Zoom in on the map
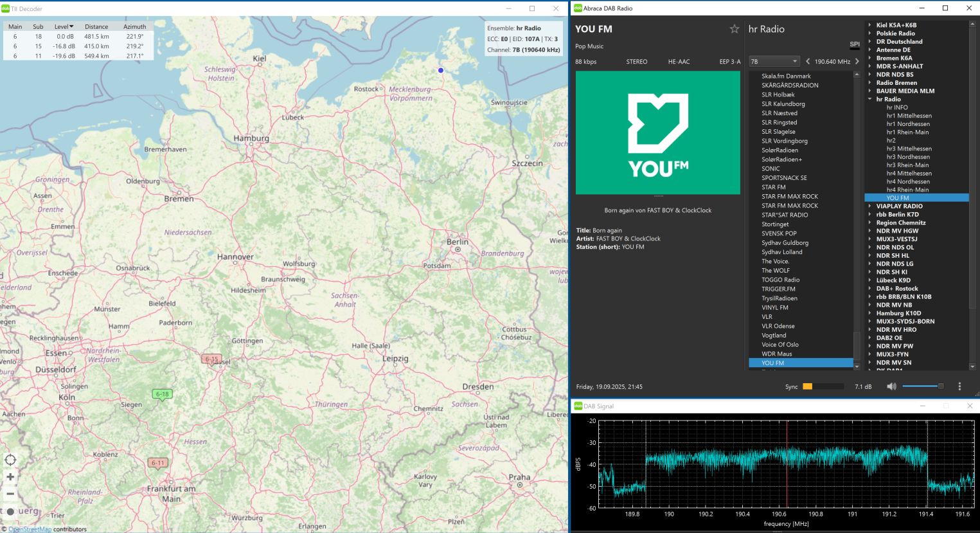 coord(10,477)
